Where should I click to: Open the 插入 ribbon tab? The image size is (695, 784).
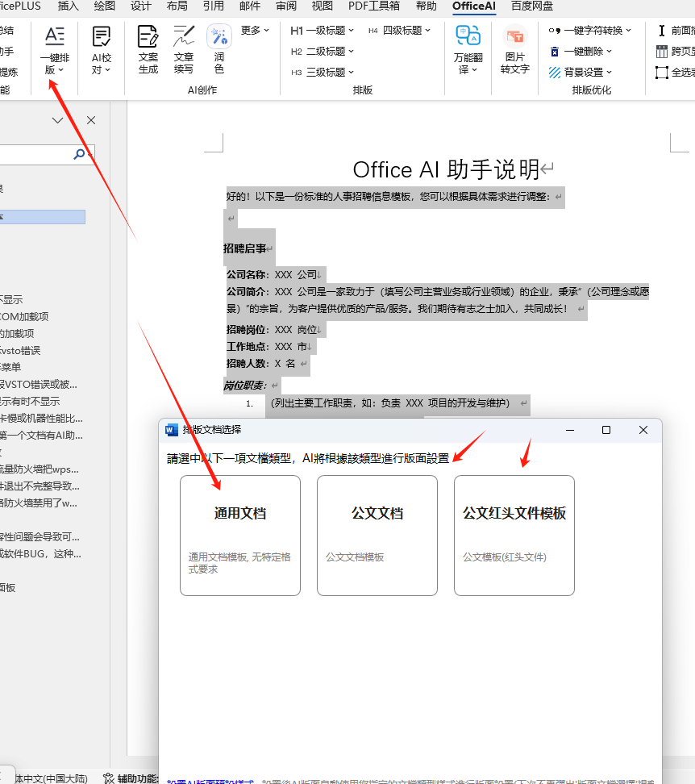click(68, 6)
